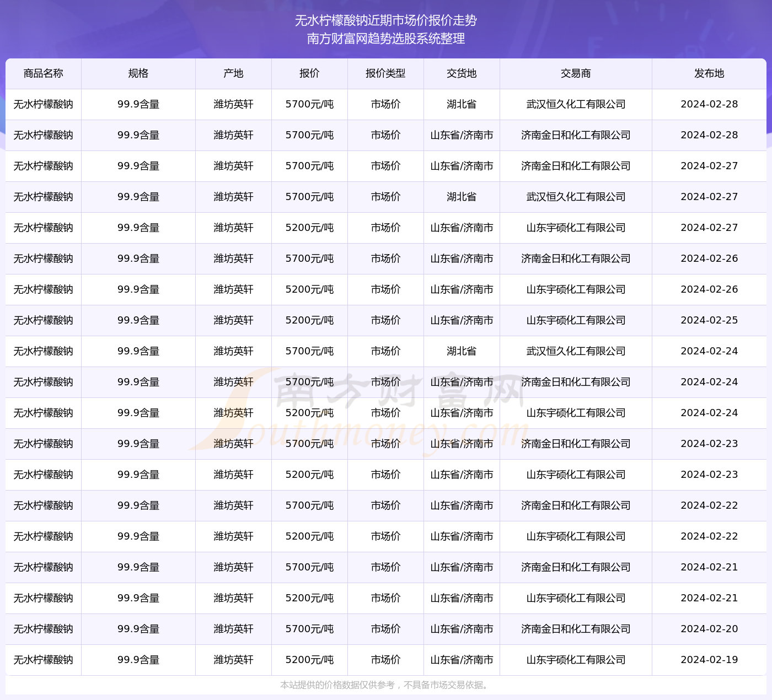Click 湖北省 in the 2024-02-24 row
The width and height of the screenshot is (772, 700).
(x=462, y=351)
